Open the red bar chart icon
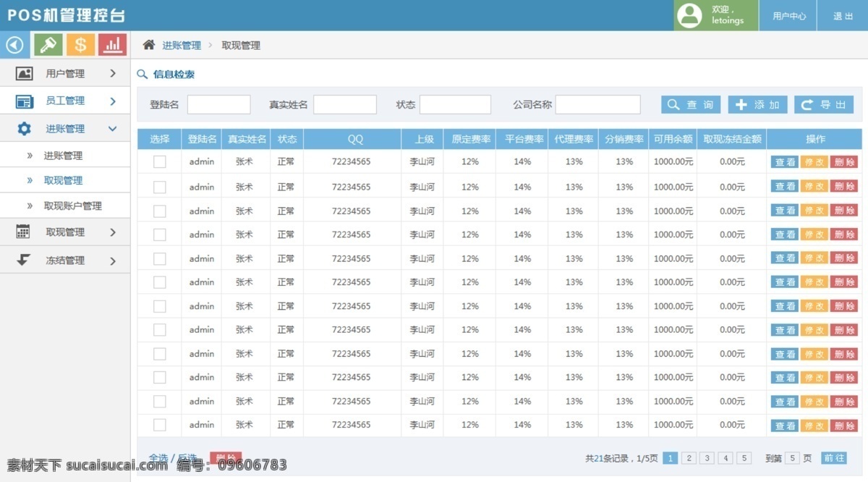Image resolution: width=868 pixels, height=482 pixels. 112,45
